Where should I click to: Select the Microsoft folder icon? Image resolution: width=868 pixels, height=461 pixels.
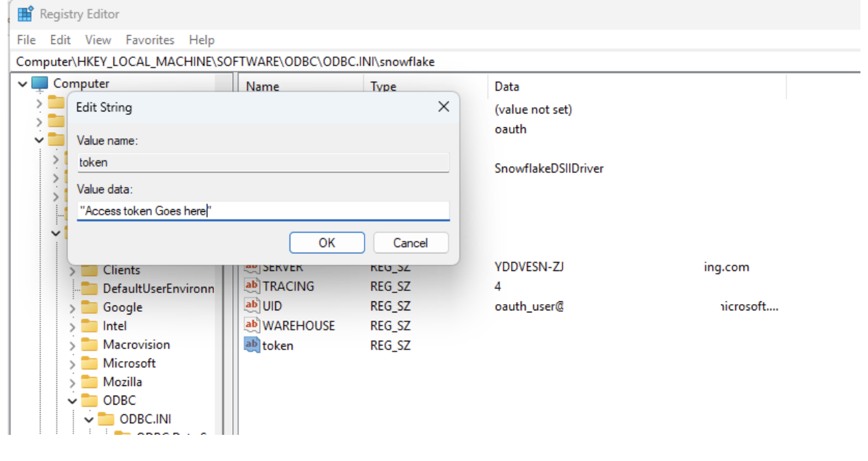tap(89, 363)
